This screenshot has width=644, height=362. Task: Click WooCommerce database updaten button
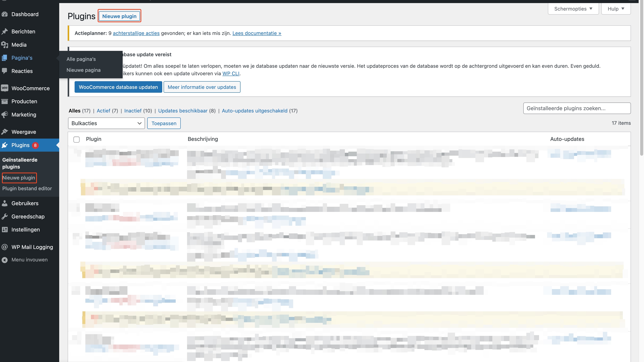click(118, 87)
